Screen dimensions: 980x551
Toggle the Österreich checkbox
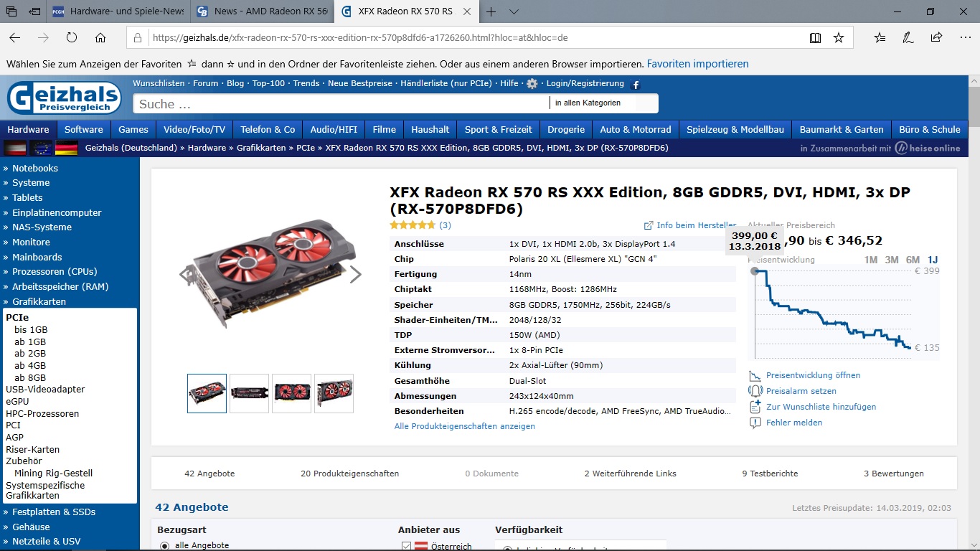406,546
